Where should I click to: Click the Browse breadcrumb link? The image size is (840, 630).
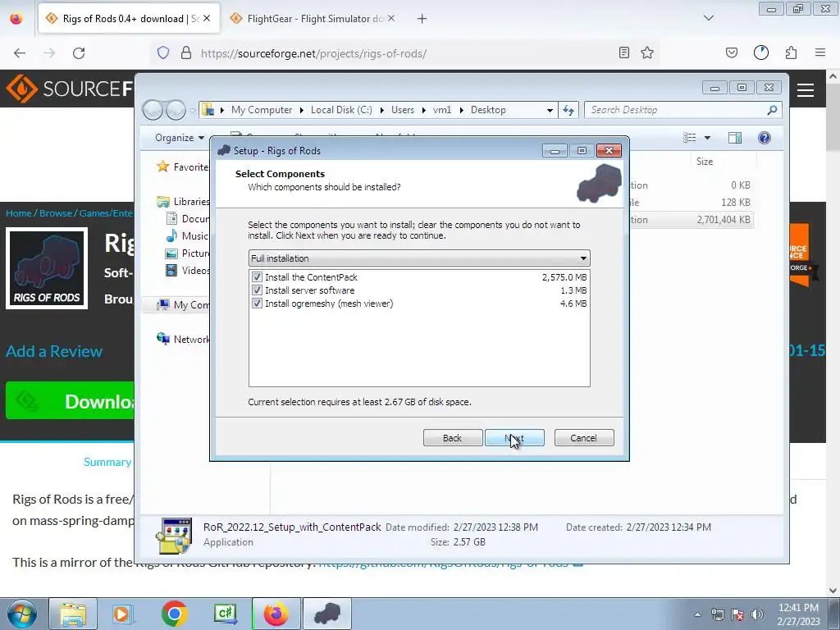tap(55, 213)
